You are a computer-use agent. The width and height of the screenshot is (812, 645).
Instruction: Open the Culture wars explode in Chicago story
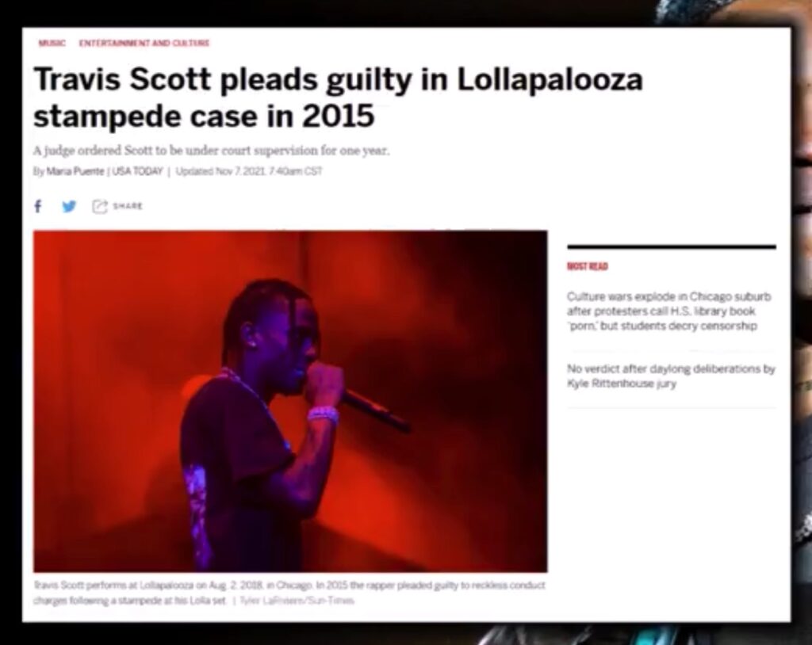(x=669, y=311)
